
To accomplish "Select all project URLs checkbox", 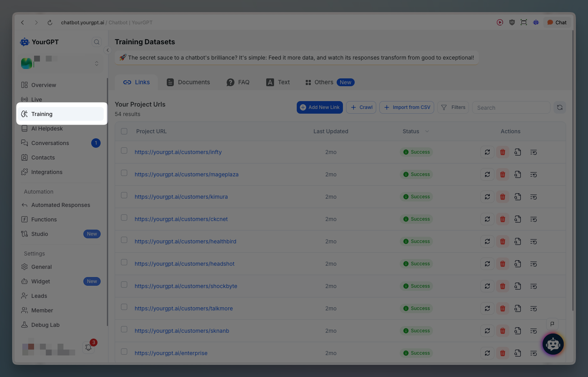I will (x=124, y=131).
